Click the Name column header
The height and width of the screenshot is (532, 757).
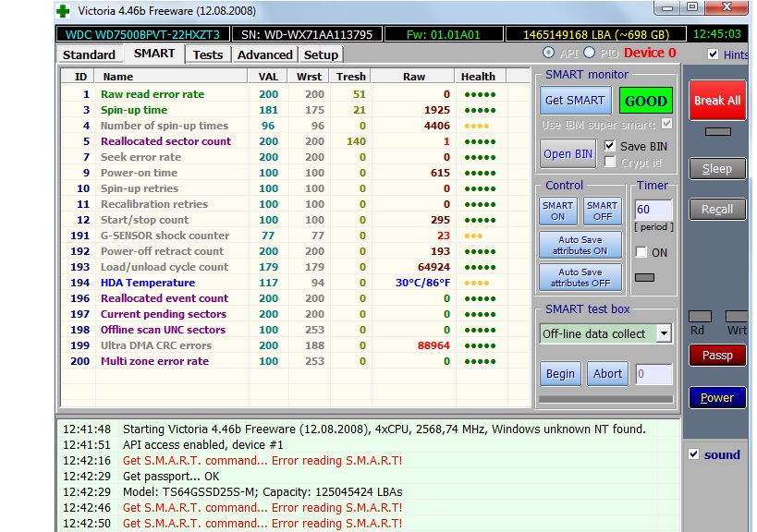pyautogui.click(x=170, y=77)
